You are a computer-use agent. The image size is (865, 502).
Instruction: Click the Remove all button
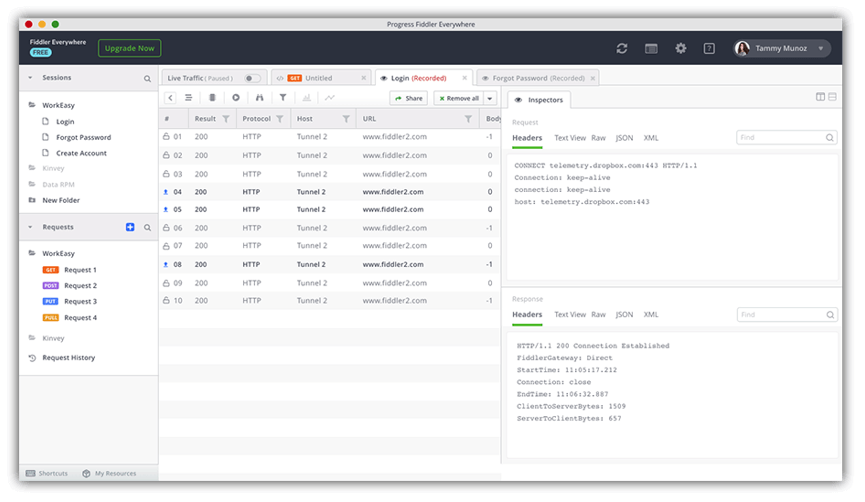click(459, 98)
